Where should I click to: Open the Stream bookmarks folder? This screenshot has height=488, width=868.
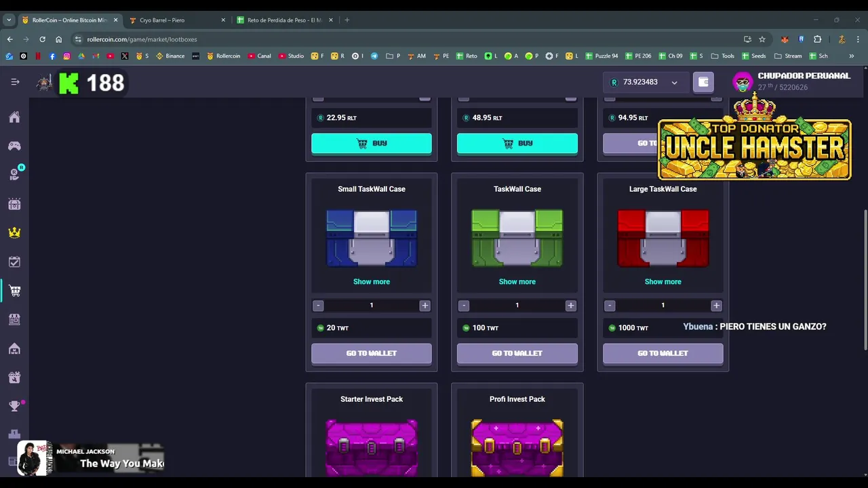click(x=788, y=56)
